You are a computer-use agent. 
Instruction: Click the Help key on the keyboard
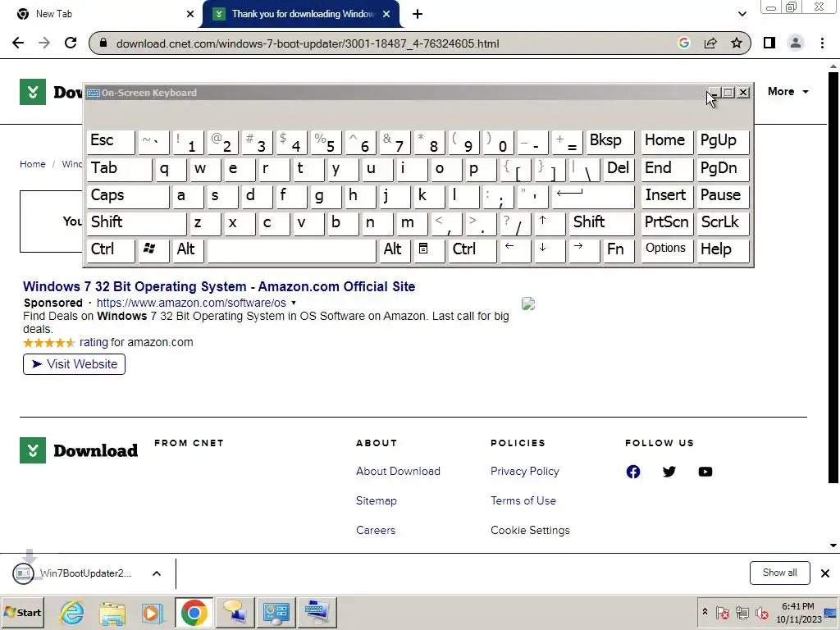click(722, 249)
